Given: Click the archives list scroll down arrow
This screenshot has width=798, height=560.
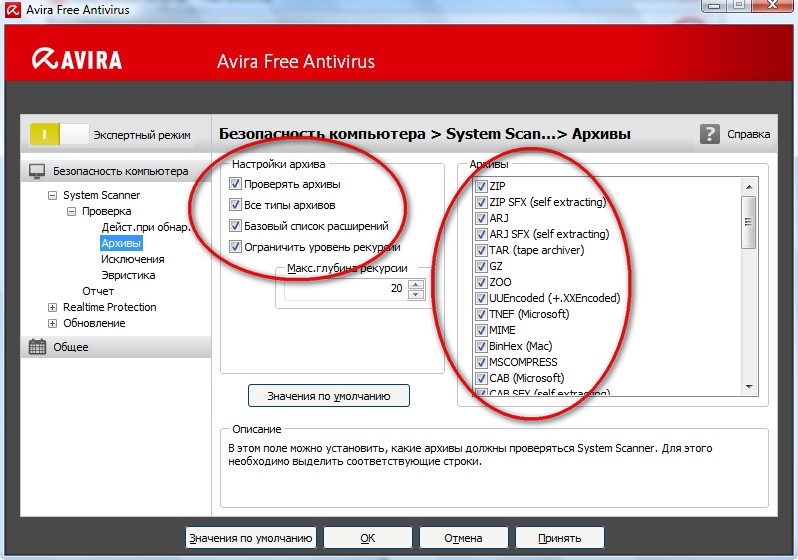Looking at the screenshot, I should click(x=749, y=387).
